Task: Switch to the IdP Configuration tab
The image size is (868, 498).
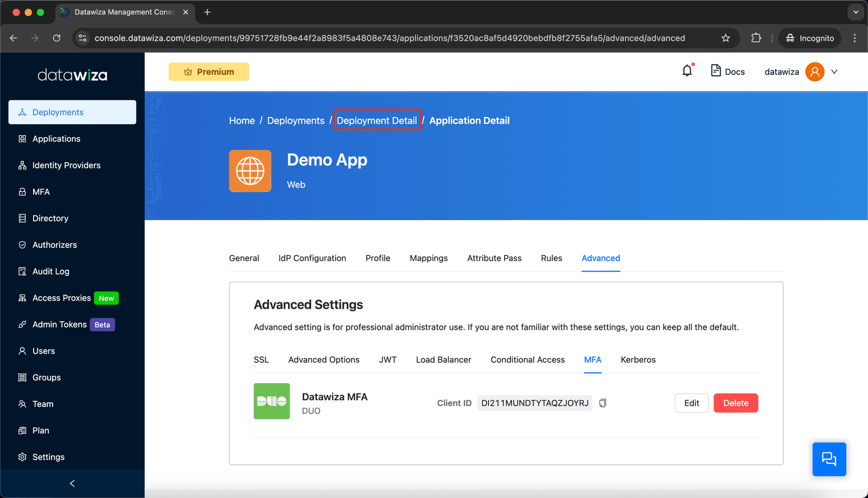Action: click(x=312, y=258)
